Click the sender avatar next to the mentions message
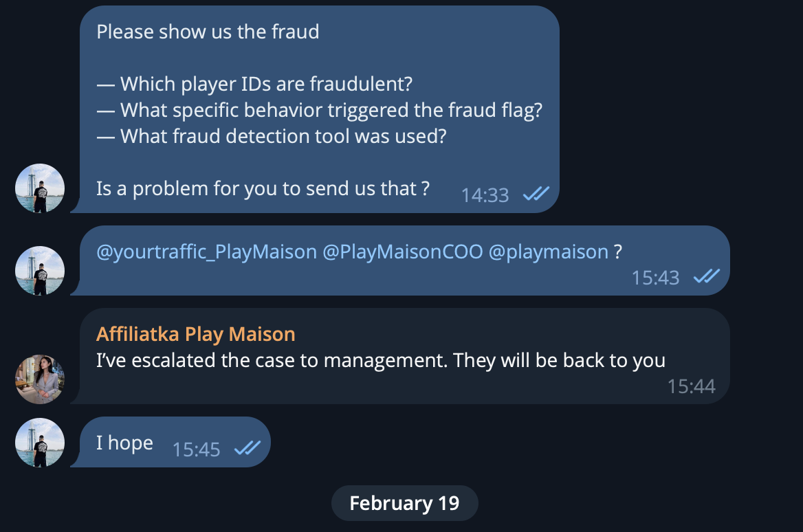The height and width of the screenshot is (532, 803). 40,271
